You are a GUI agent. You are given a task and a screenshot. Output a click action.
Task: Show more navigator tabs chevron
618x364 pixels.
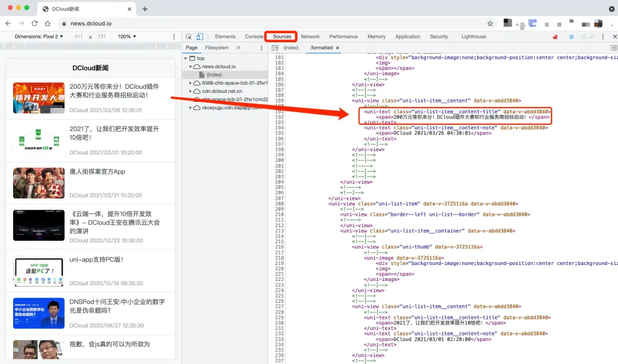(239, 48)
